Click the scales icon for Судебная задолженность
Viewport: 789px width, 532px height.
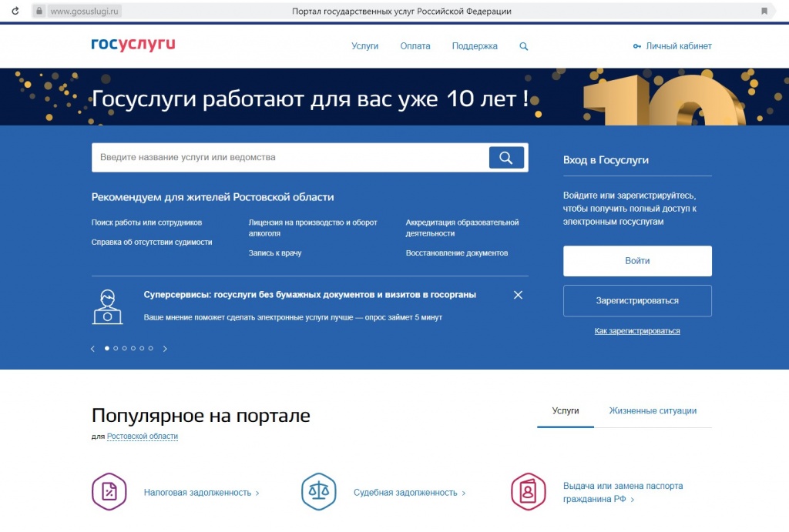coord(318,491)
